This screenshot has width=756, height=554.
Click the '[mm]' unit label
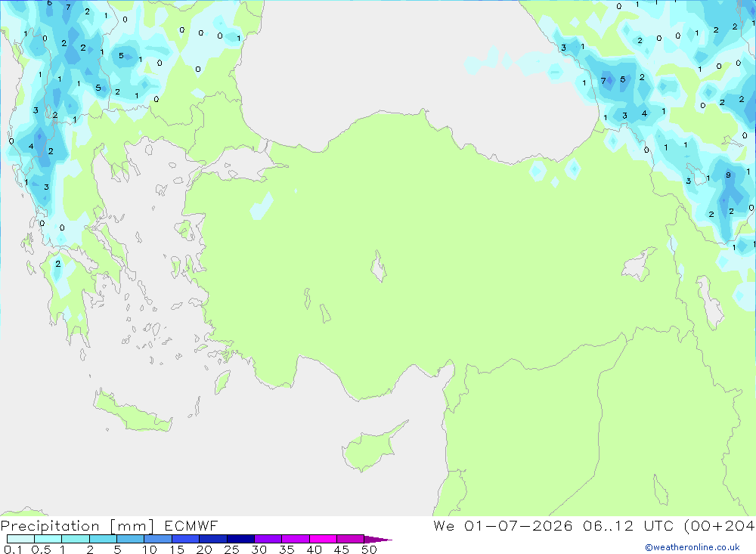point(132,526)
